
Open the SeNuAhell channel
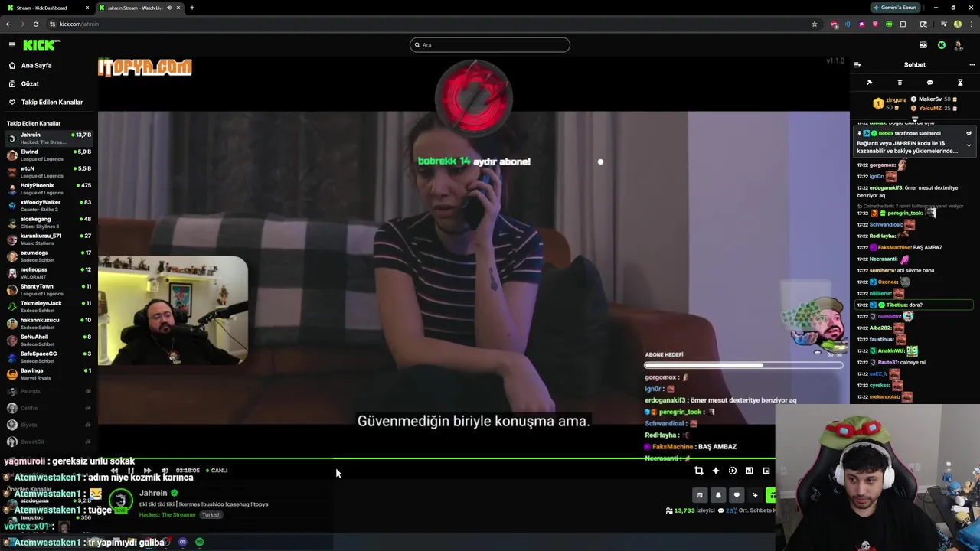click(49, 341)
